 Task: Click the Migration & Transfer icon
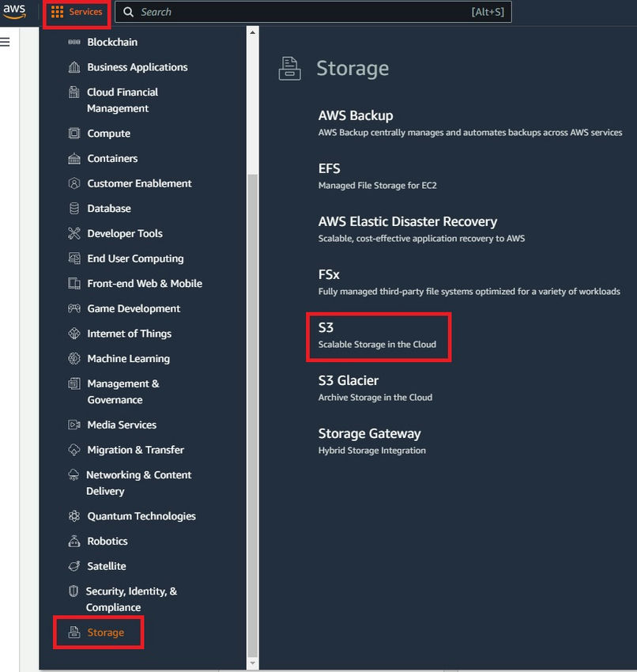pyautogui.click(x=74, y=450)
